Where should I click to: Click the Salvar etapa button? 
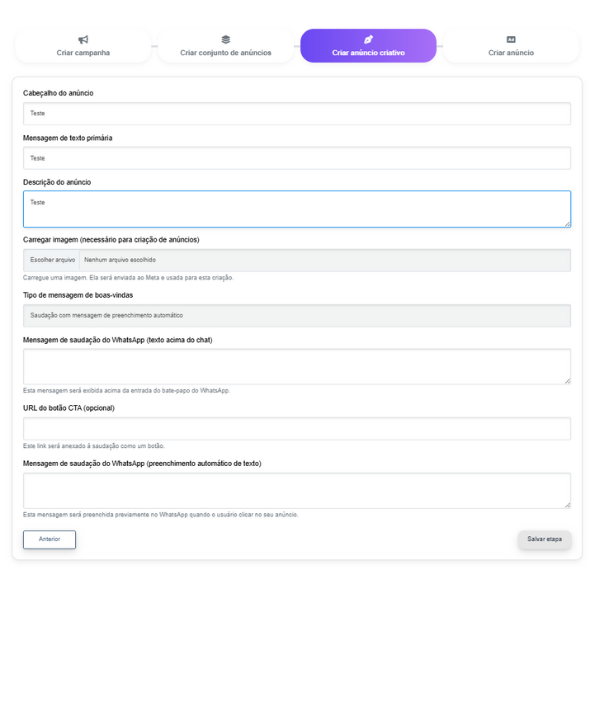[544, 540]
